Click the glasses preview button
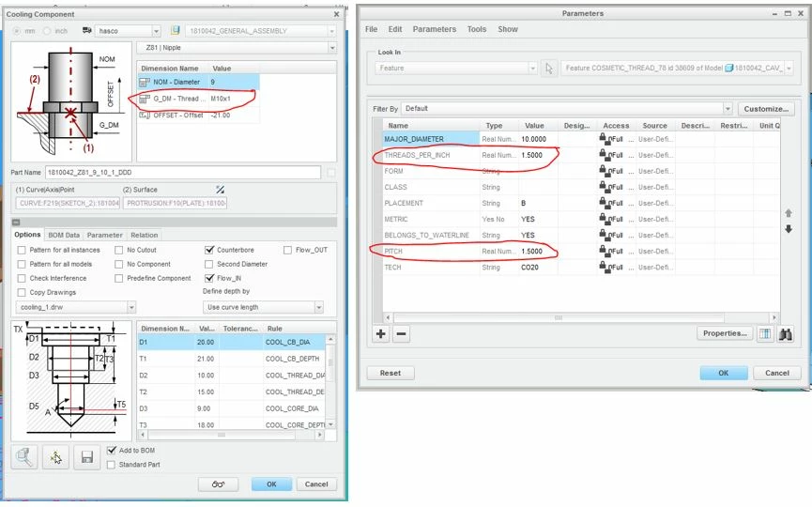This screenshot has width=812, height=507. coord(218,484)
